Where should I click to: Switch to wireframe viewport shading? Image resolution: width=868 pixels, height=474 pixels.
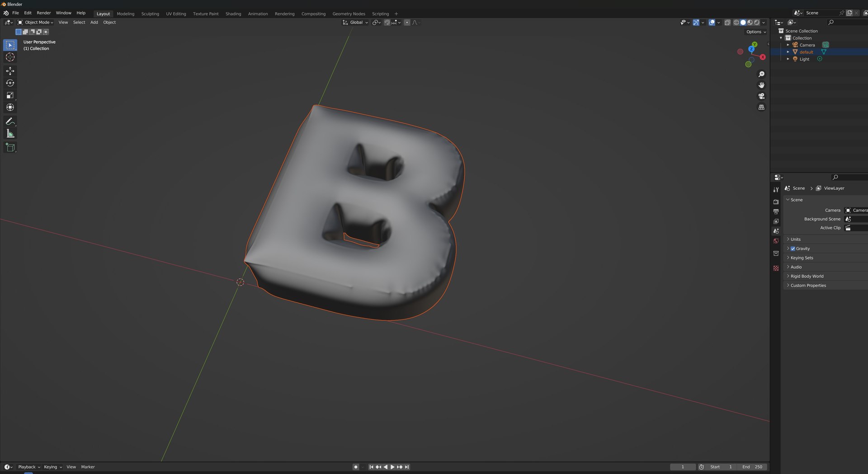tap(736, 23)
